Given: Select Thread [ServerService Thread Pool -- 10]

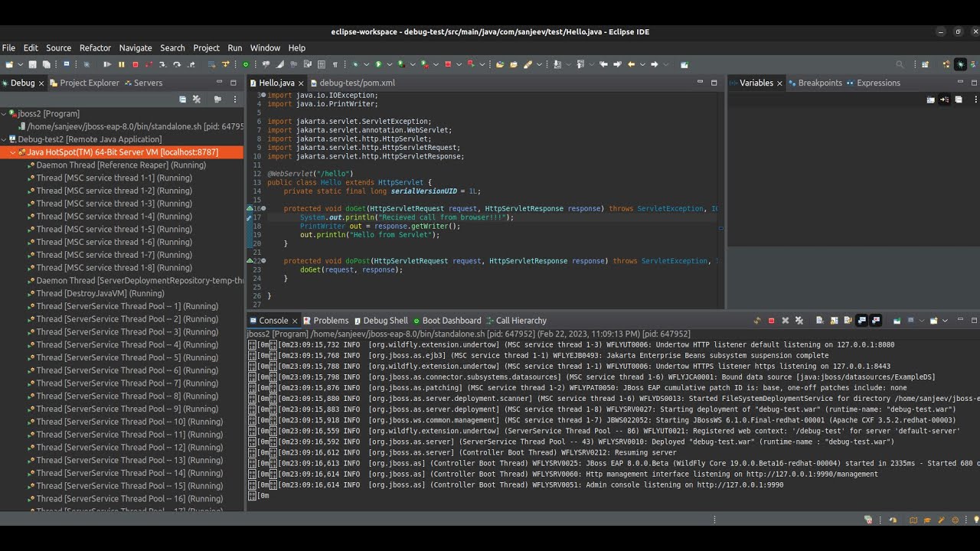Looking at the screenshot, I should click(129, 422).
